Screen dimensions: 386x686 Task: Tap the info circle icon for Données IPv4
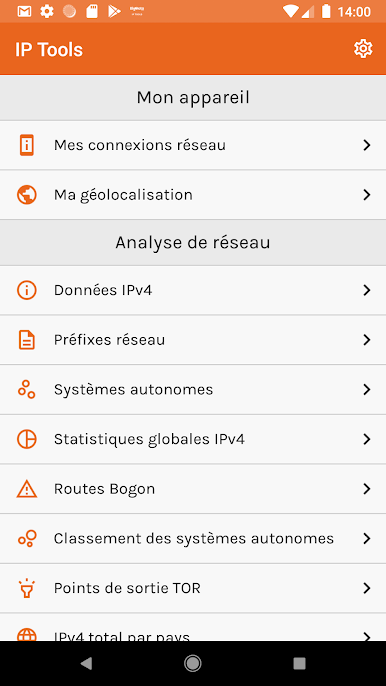pos(27,290)
